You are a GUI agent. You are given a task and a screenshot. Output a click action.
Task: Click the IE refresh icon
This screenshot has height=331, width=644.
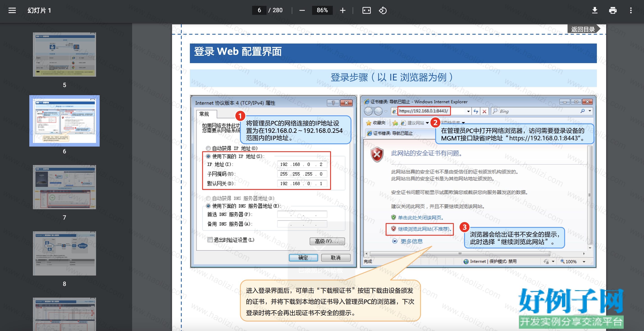pos(476,111)
